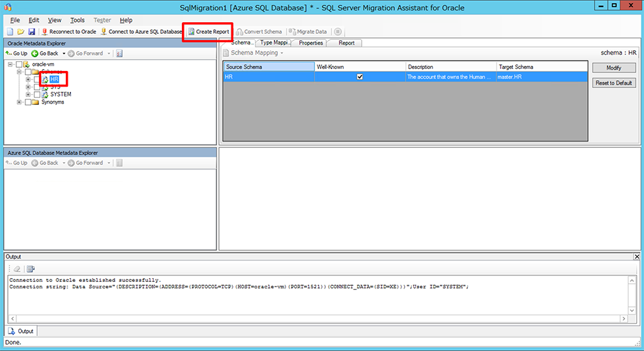This screenshot has height=351, width=644.
Task: Open Go Back dropdown in Azure SQL explorer
Action: coord(64,163)
